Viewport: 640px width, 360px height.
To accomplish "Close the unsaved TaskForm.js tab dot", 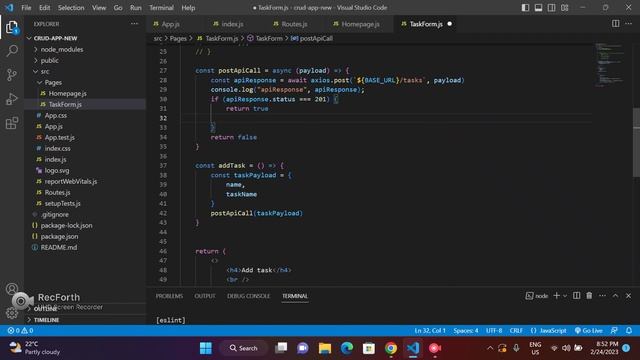I will point(449,24).
